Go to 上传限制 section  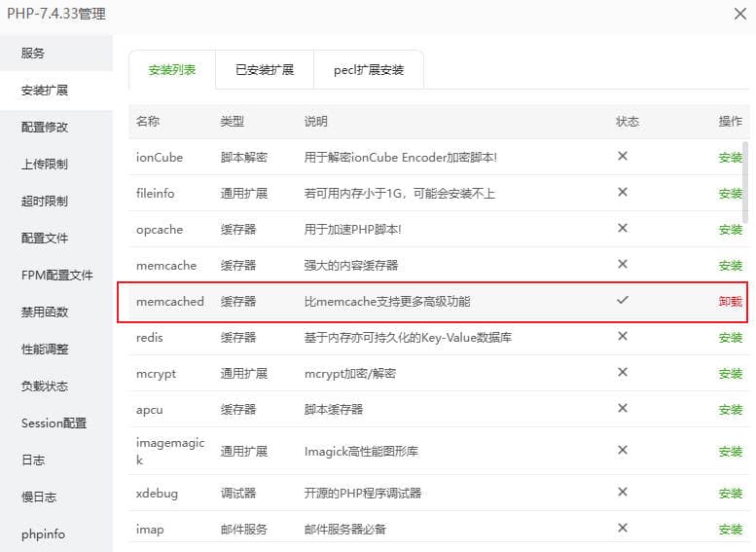pyautogui.click(x=56, y=165)
